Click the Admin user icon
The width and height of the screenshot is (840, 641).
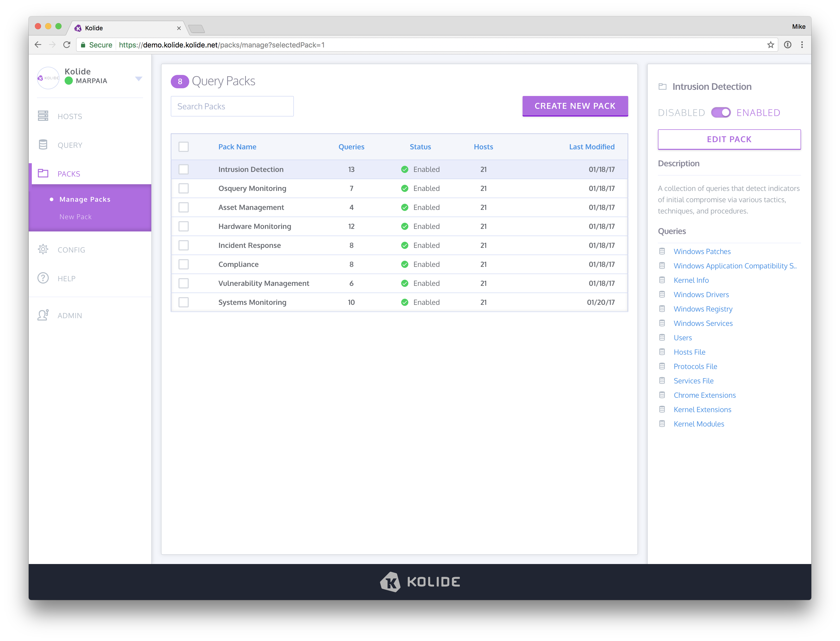pos(44,315)
